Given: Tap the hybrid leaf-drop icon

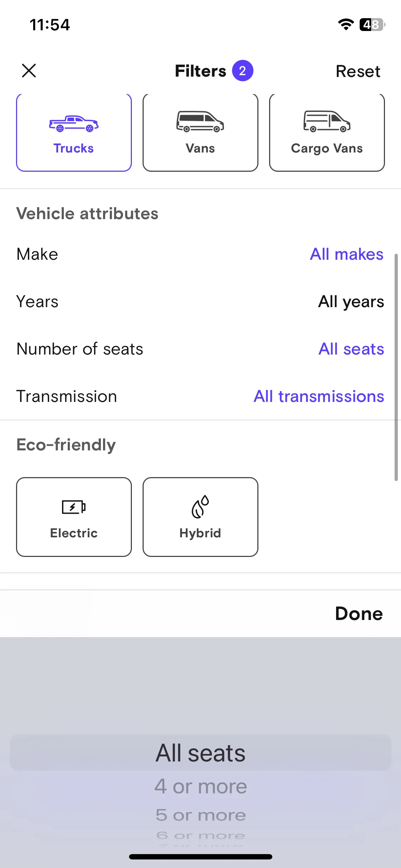Looking at the screenshot, I should [x=200, y=506].
